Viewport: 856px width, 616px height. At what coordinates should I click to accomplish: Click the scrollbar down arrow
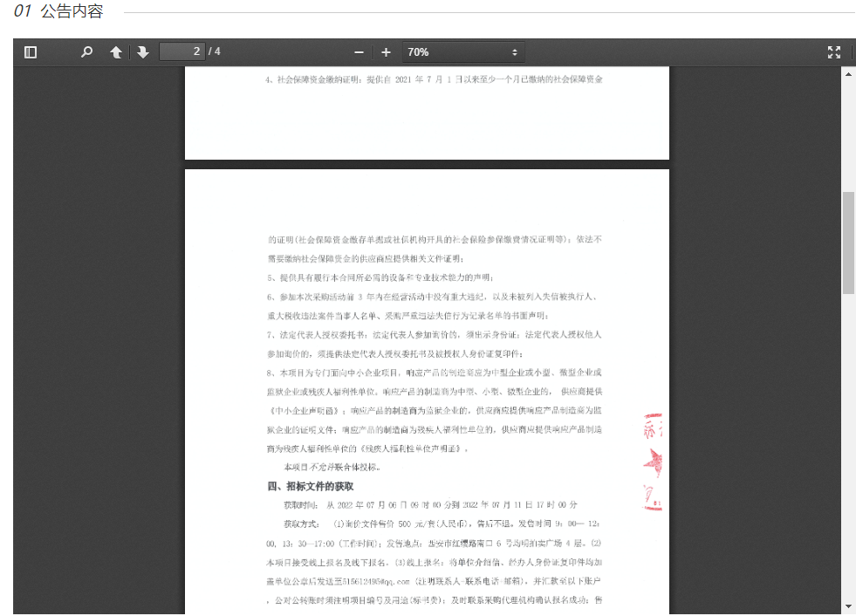(x=848, y=606)
